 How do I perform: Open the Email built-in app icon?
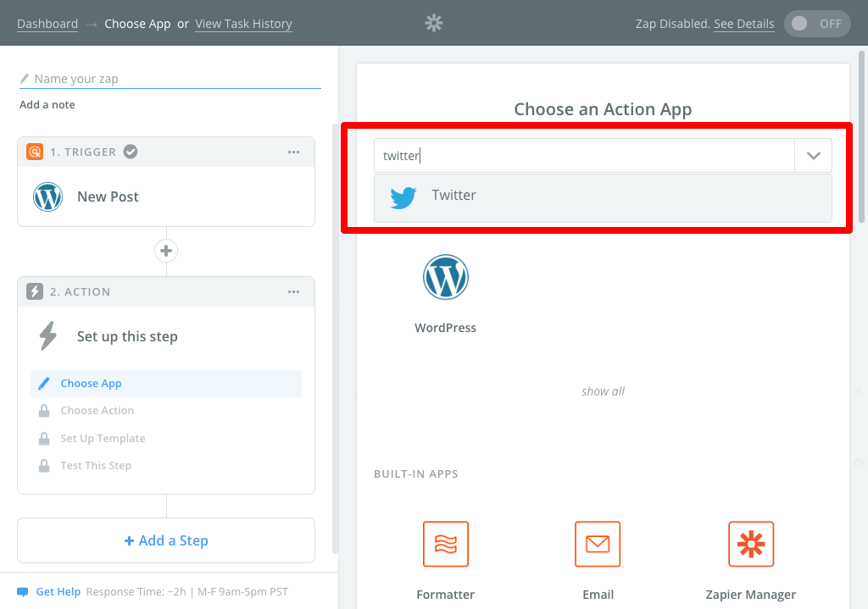(598, 544)
